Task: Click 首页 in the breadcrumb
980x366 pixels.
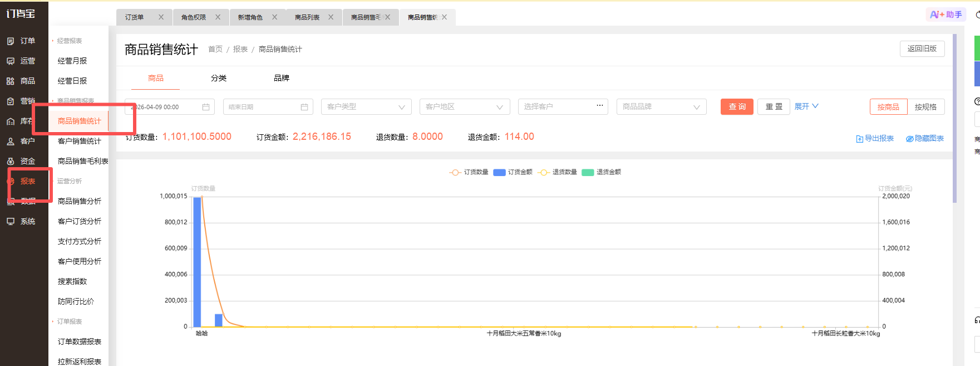Action: point(215,50)
